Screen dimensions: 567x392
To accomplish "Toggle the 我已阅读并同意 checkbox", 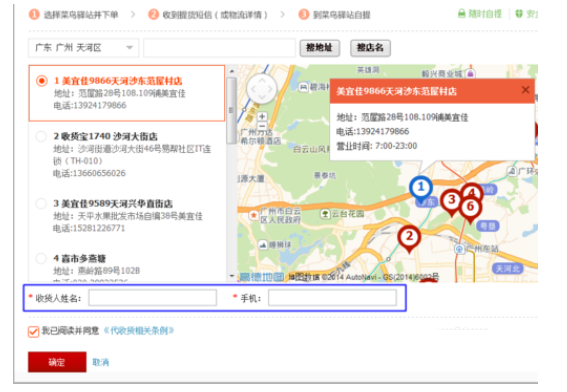I will point(33,331).
